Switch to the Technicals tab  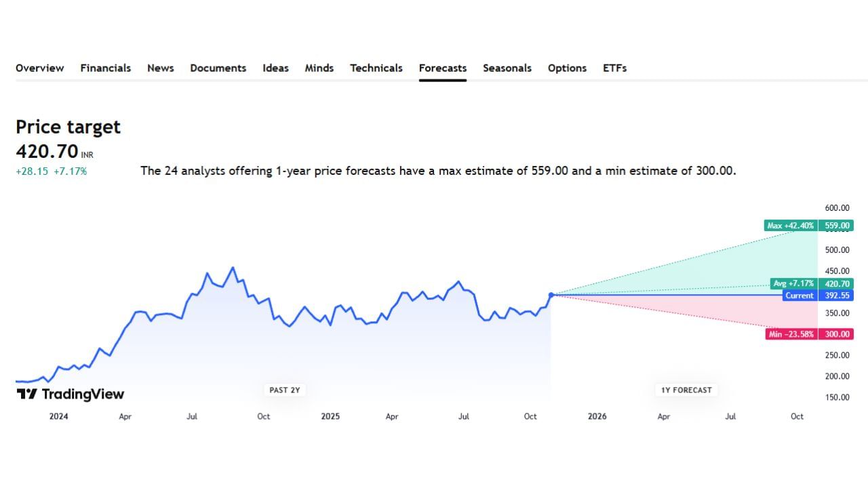376,68
